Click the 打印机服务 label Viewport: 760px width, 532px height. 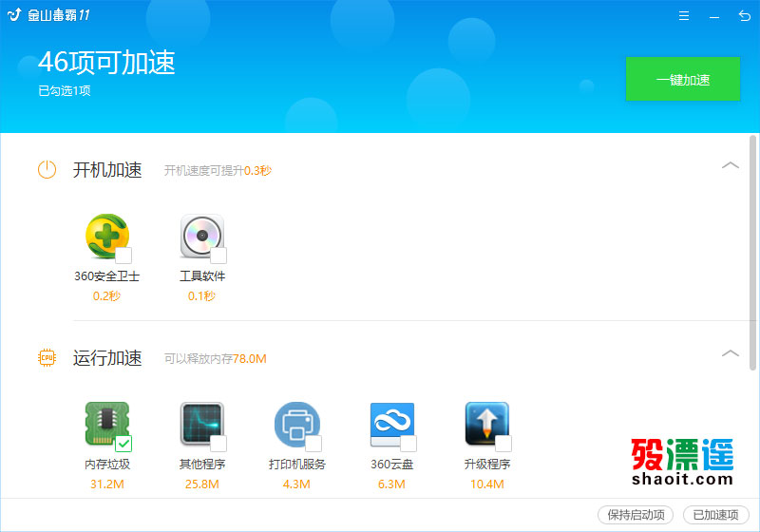coord(297,465)
